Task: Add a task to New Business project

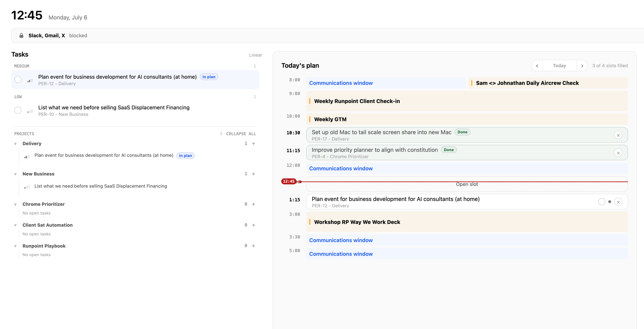Action: pos(253,174)
